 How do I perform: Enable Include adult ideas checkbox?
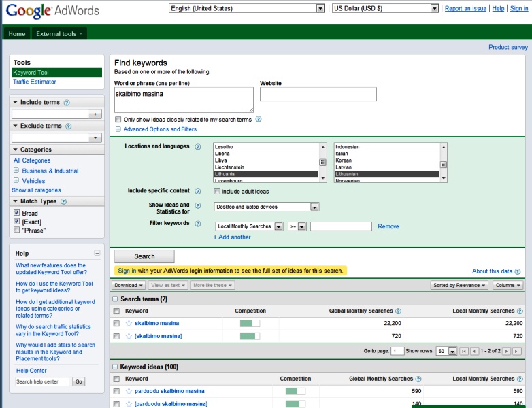[x=217, y=191]
